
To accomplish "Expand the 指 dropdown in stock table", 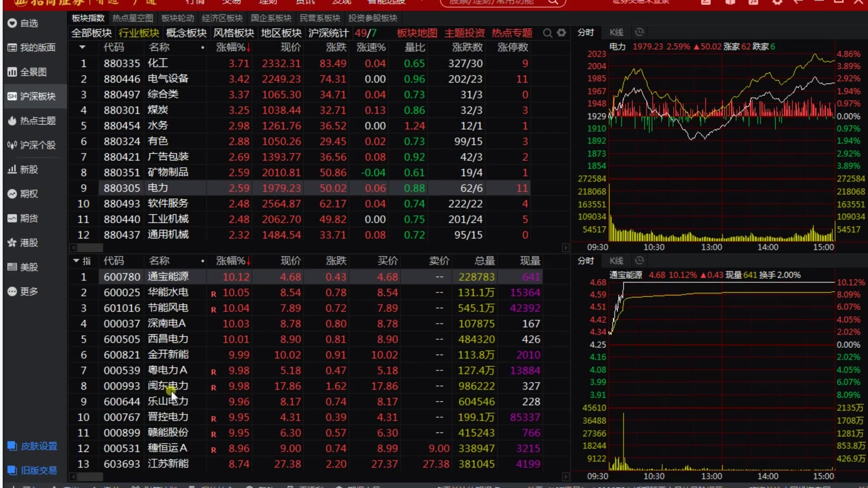I will [82, 261].
